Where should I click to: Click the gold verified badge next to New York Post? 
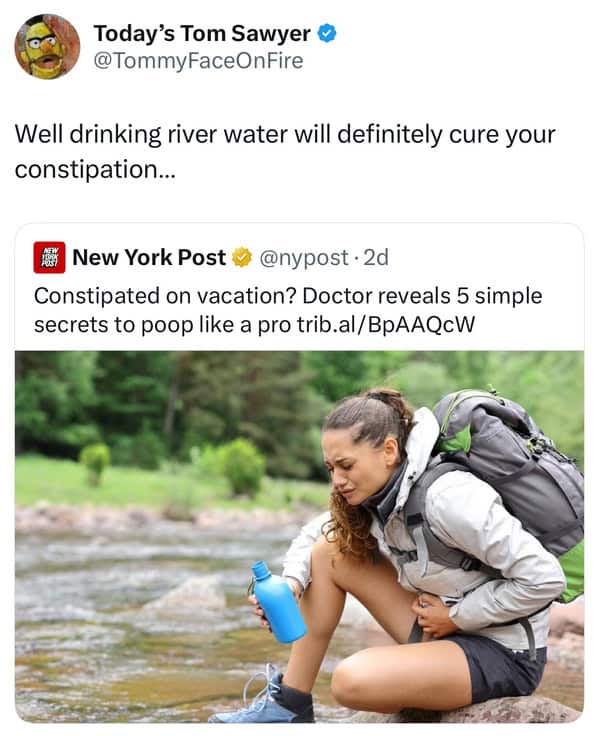pos(242,257)
